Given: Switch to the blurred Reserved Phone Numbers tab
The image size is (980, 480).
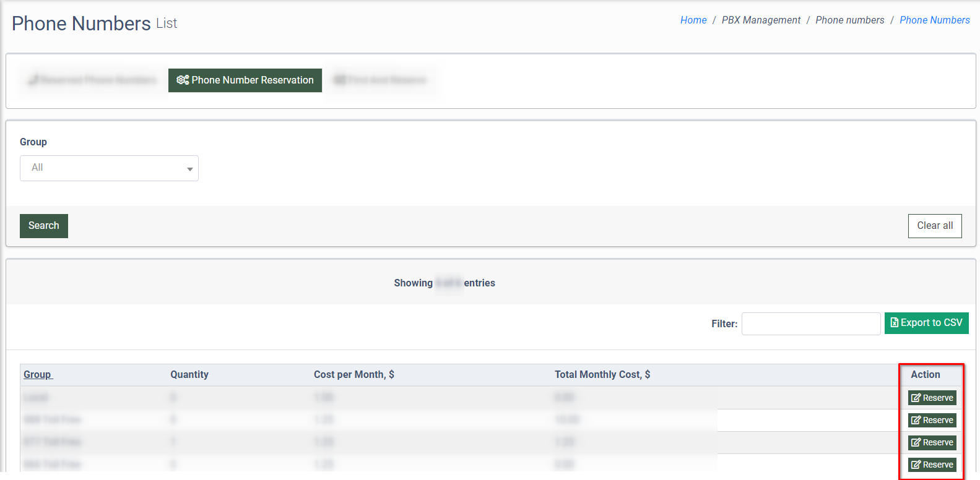Looking at the screenshot, I should (92, 80).
